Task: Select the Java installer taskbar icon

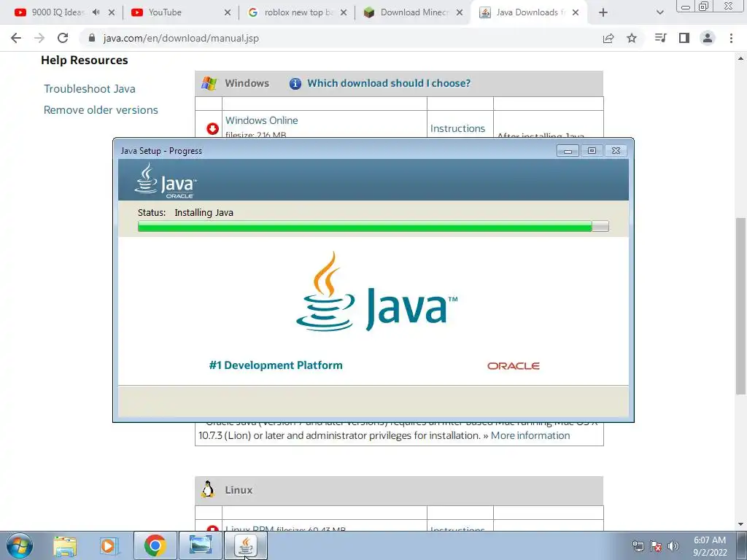Action: (x=245, y=545)
